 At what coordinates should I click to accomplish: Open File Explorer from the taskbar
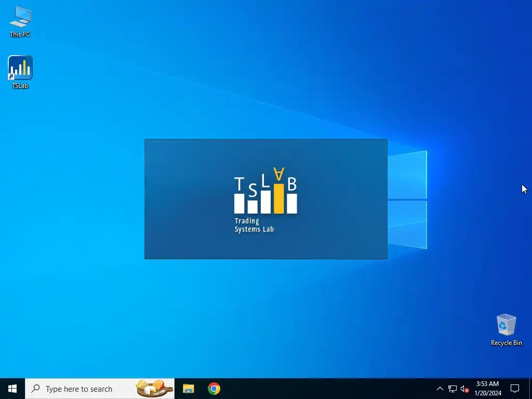[188, 389]
